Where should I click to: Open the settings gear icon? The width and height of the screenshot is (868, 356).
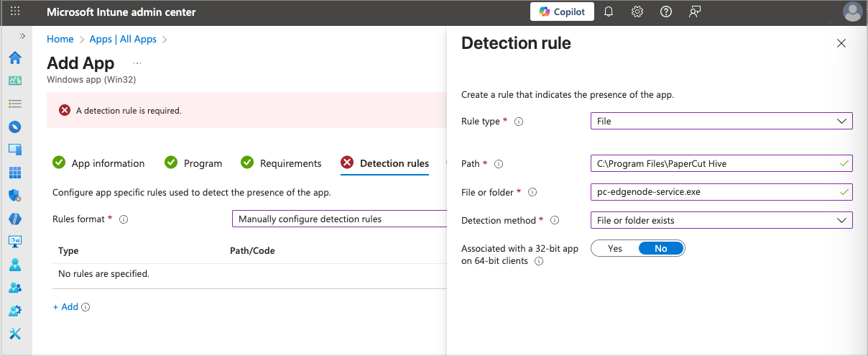637,12
